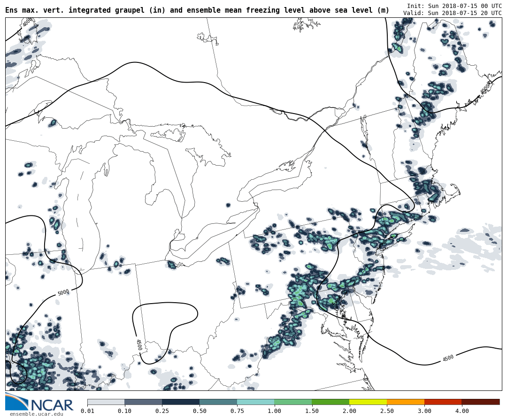The height and width of the screenshot is (420, 507).
Task: Select the light gray 0.01–0.10 colorbar swatch
Action: (x=106, y=402)
